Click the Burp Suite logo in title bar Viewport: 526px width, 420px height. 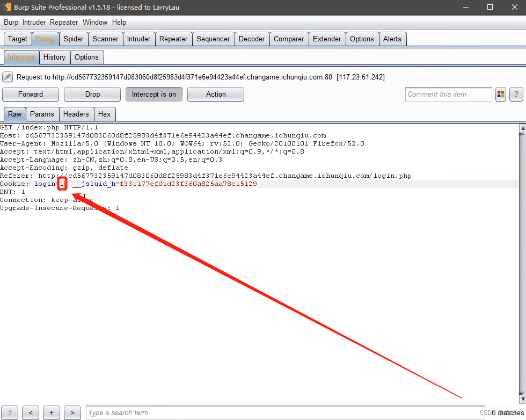pyautogui.click(x=8, y=7)
